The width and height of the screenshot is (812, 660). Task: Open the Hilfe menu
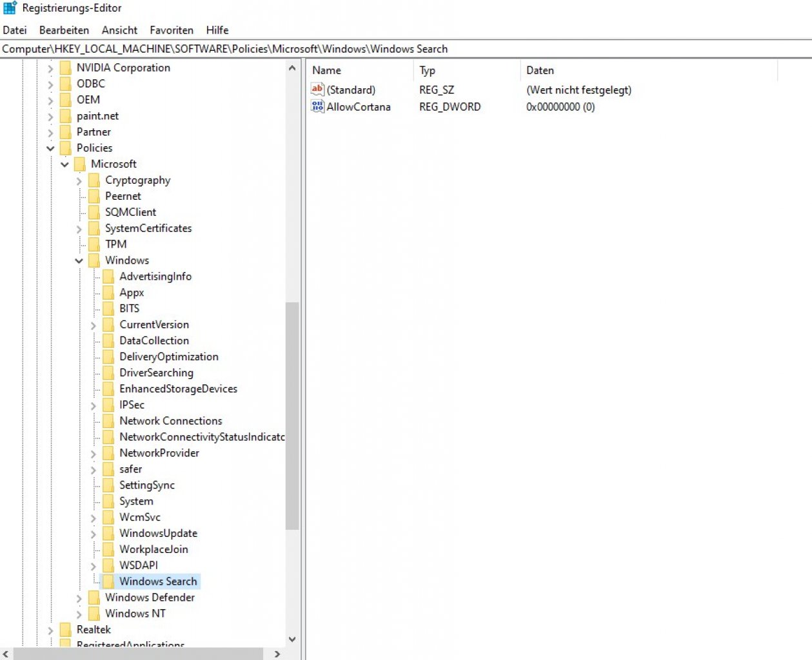tap(217, 30)
